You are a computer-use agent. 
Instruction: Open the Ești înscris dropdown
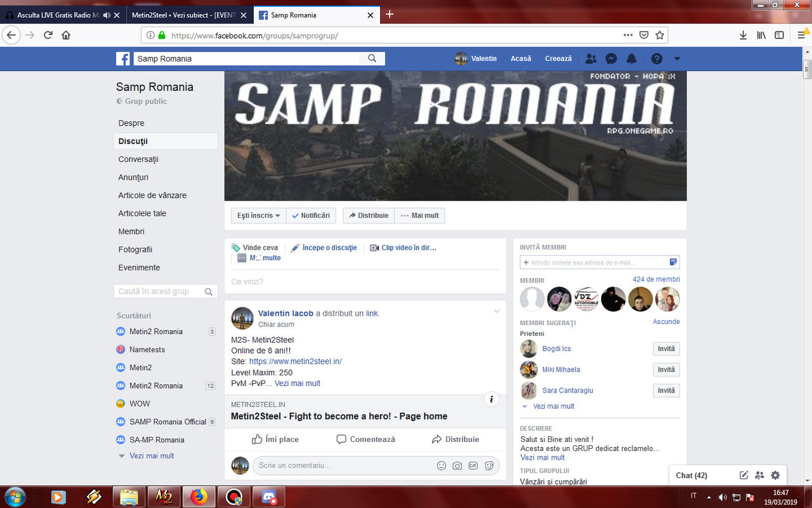258,215
